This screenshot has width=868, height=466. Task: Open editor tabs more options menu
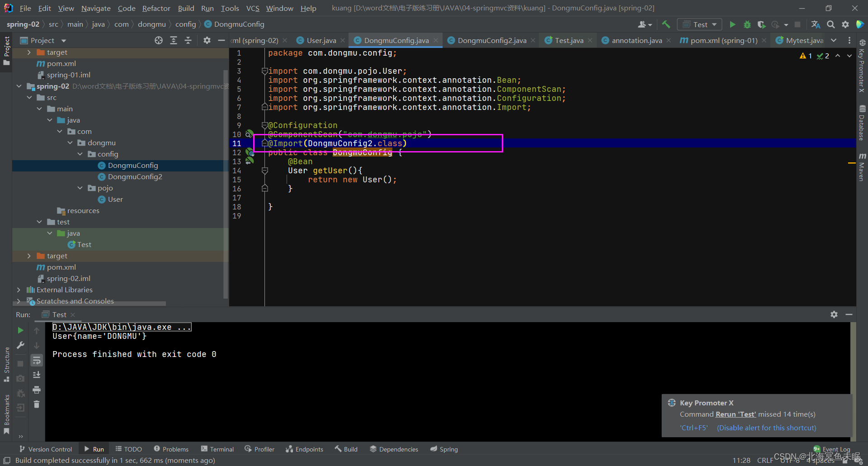click(849, 40)
